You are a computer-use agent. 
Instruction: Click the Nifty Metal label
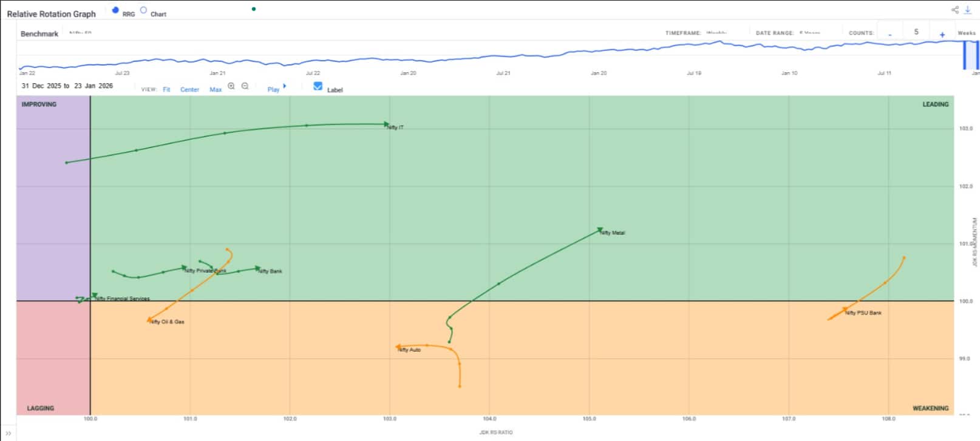click(613, 233)
